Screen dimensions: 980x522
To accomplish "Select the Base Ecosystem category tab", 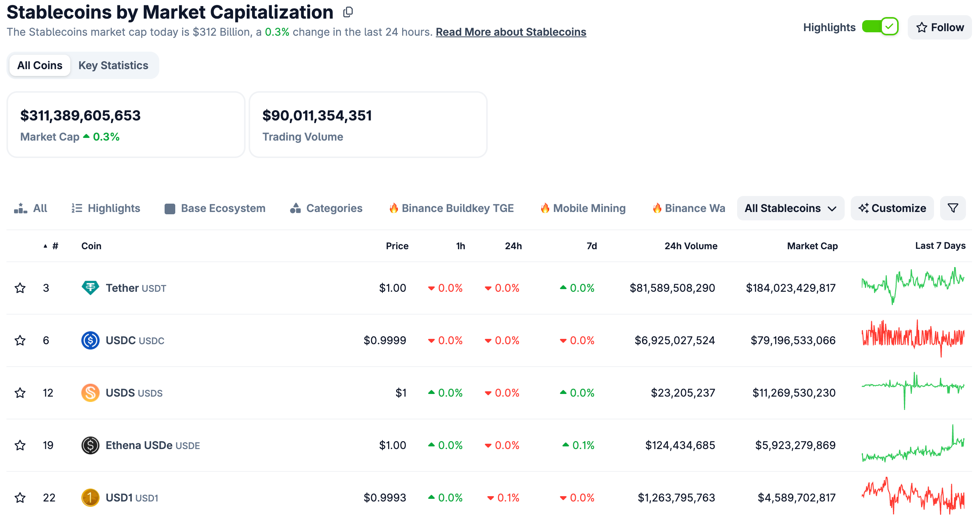I will [x=215, y=208].
